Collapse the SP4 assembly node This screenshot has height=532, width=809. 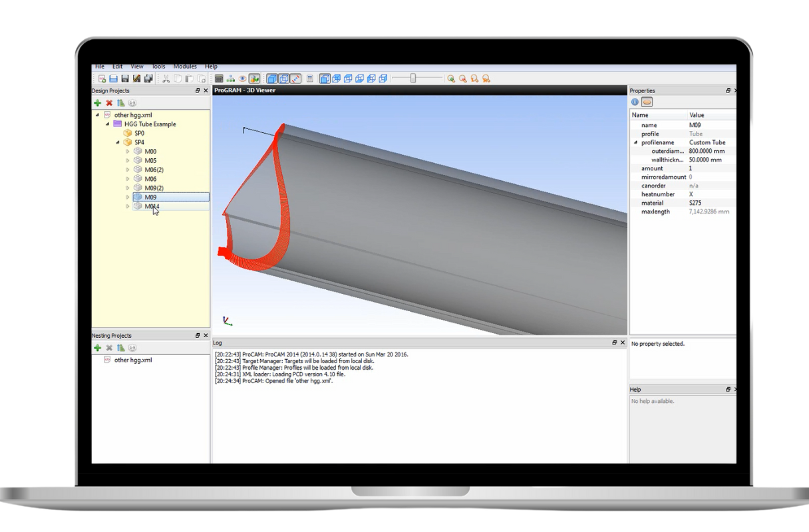click(118, 142)
